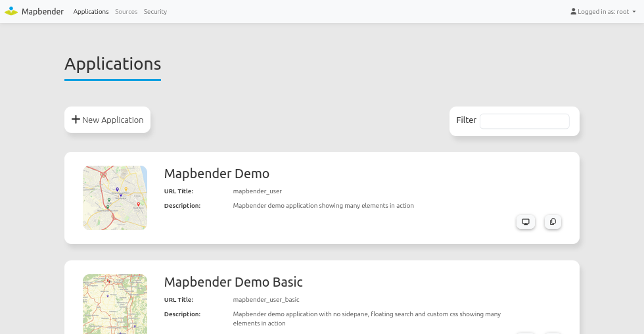The height and width of the screenshot is (334, 644).
Task: Open the Mapbender Demo Basic thumbnail
Action: click(x=115, y=304)
